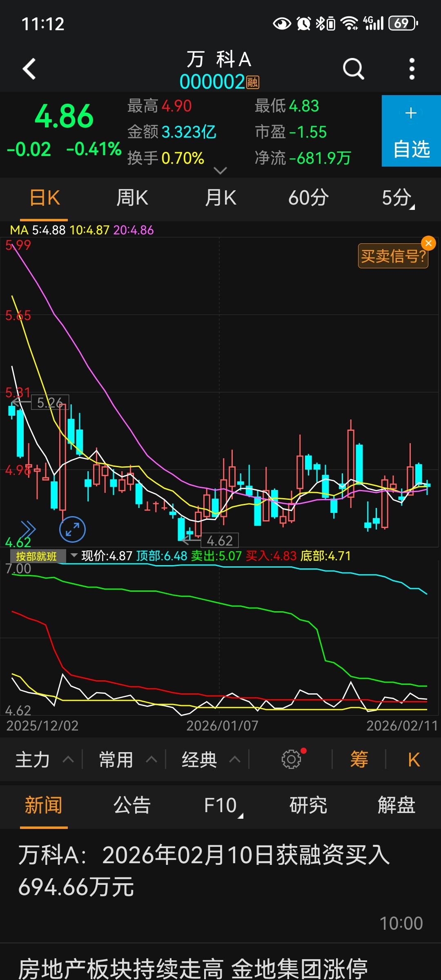
Task: Open 新闻 news tab
Action: point(44,805)
